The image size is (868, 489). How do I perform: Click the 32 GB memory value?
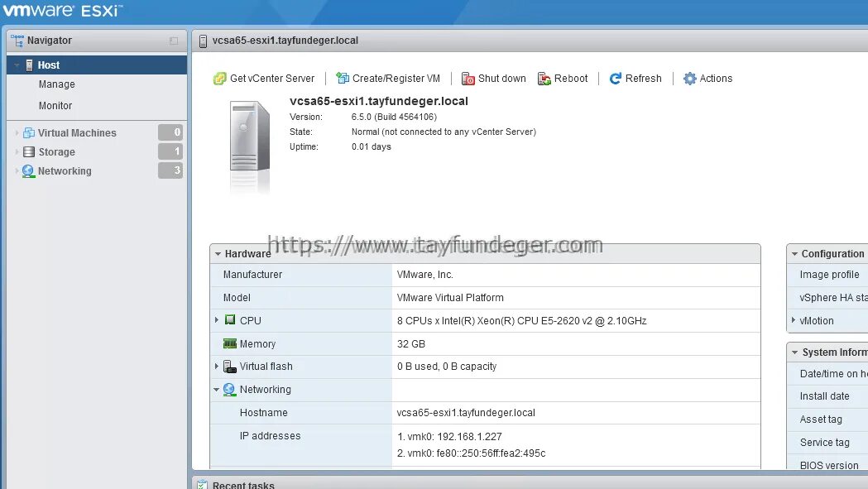click(410, 344)
